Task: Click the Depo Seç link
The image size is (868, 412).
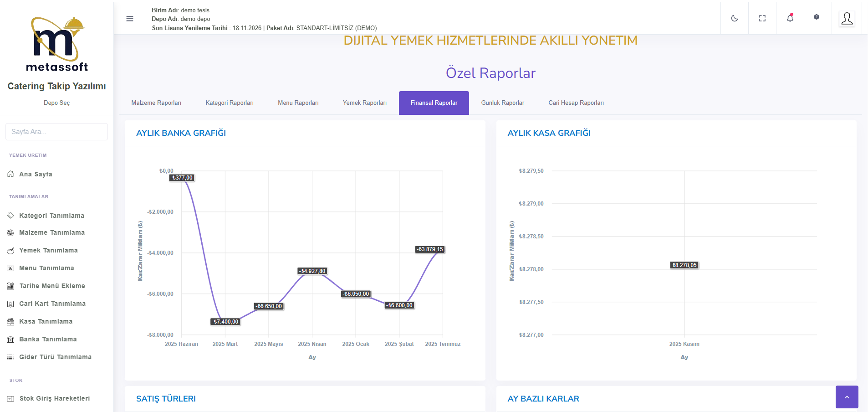Action: pos(56,103)
